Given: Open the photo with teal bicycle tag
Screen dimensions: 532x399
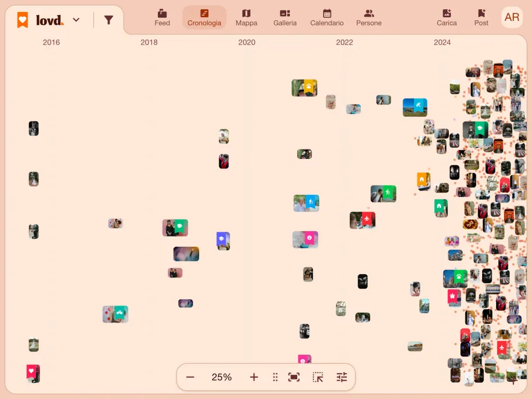Looking at the screenshot, I should coord(115,314).
